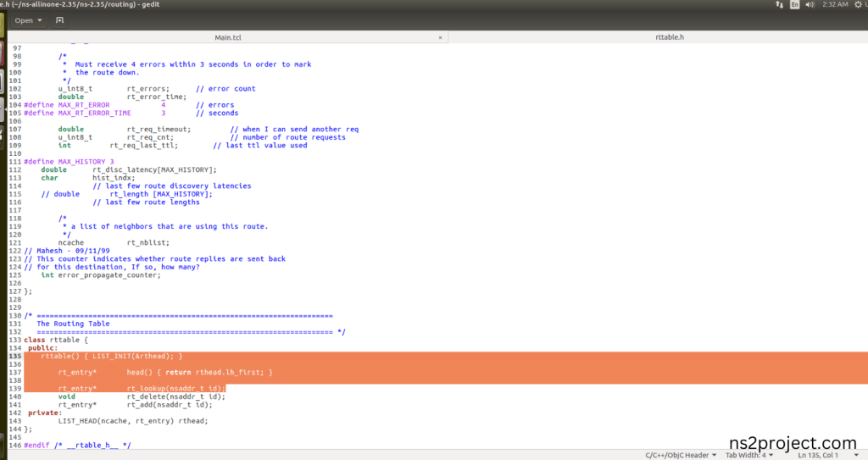
Task: Click line number 135 in gutter
Action: pyautogui.click(x=15, y=356)
